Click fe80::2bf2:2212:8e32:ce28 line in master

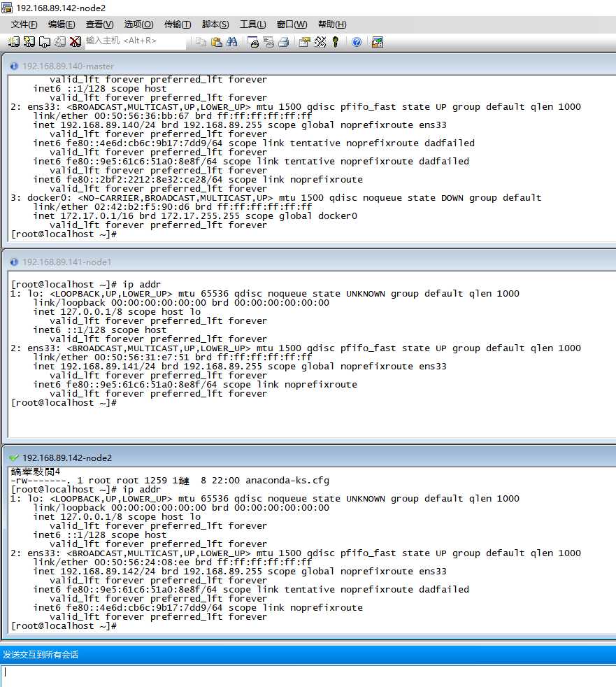(x=198, y=180)
